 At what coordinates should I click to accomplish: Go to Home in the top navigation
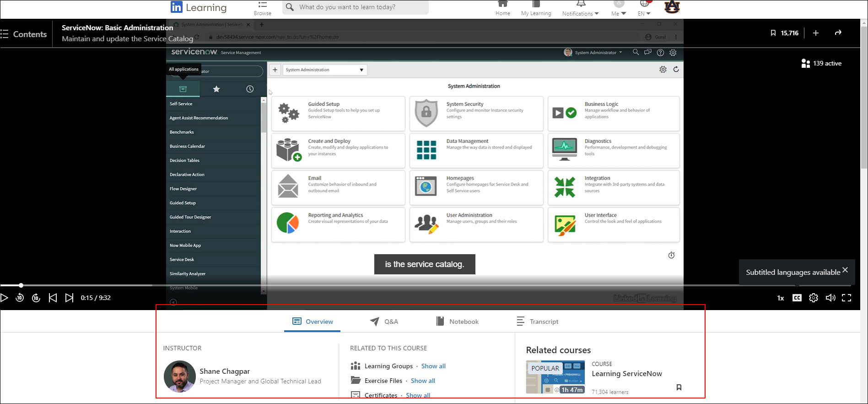[x=502, y=8]
